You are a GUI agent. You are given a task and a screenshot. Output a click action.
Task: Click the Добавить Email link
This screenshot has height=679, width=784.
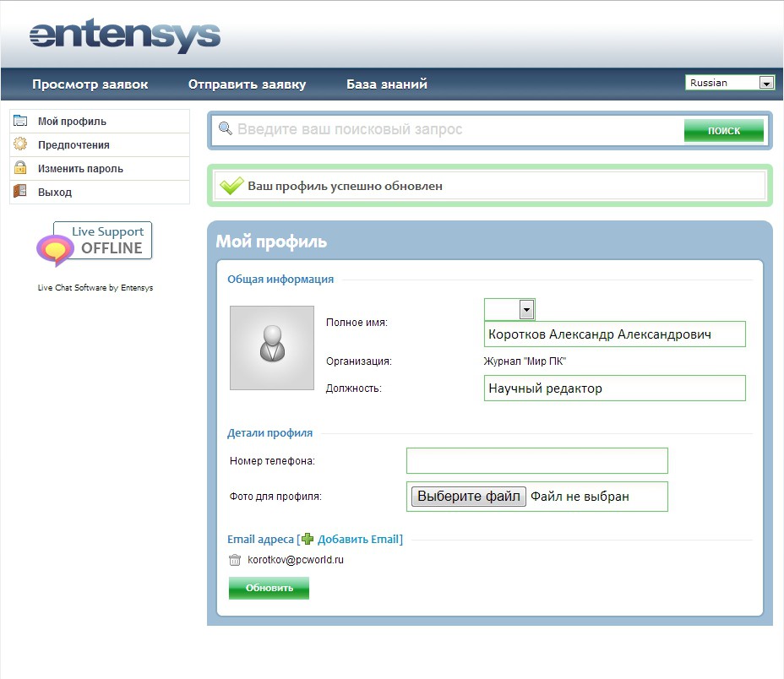358,539
